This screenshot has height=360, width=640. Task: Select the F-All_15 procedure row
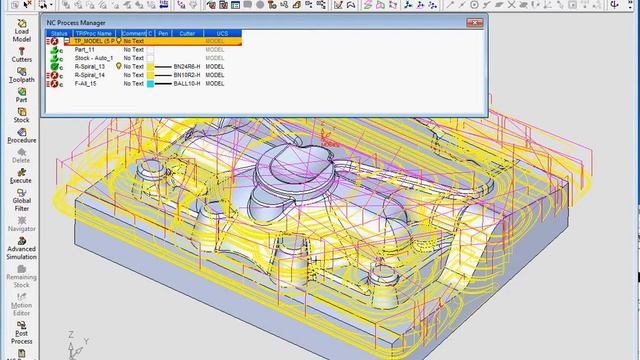[x=144, y=84]
